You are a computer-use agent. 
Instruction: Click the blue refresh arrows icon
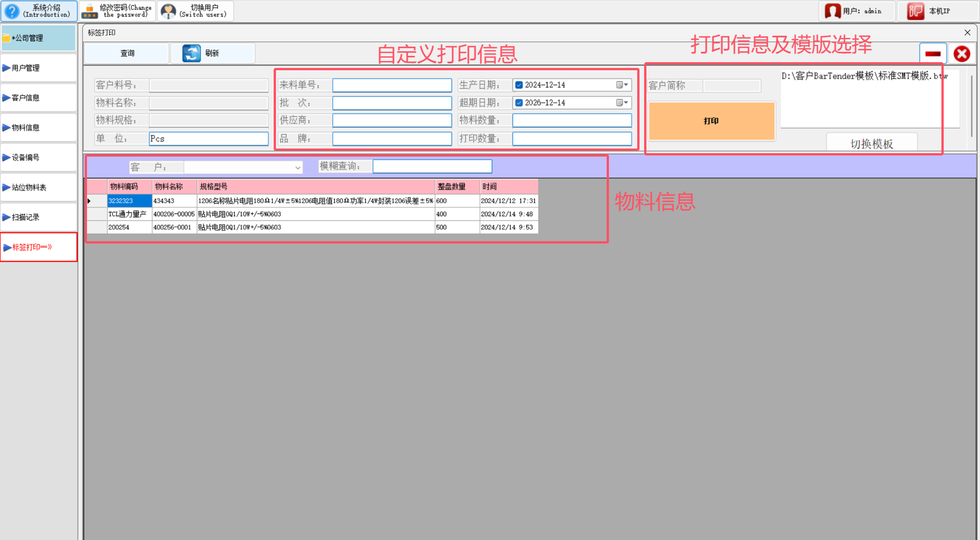click(191, 53)
